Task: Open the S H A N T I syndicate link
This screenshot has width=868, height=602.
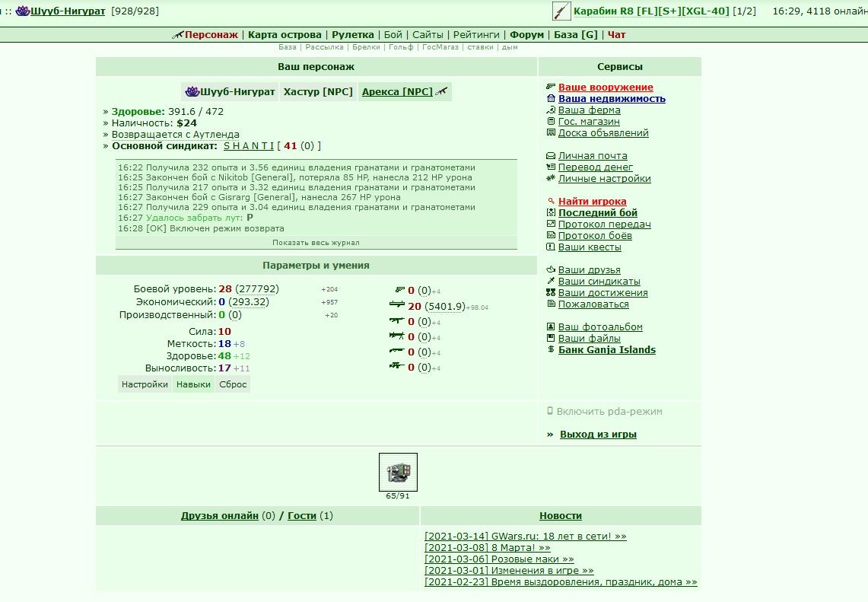Action: 249,145
